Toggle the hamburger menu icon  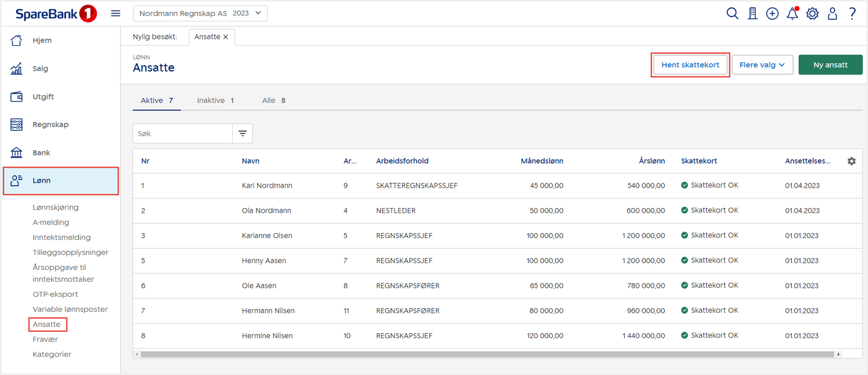[x=116, y=13]
